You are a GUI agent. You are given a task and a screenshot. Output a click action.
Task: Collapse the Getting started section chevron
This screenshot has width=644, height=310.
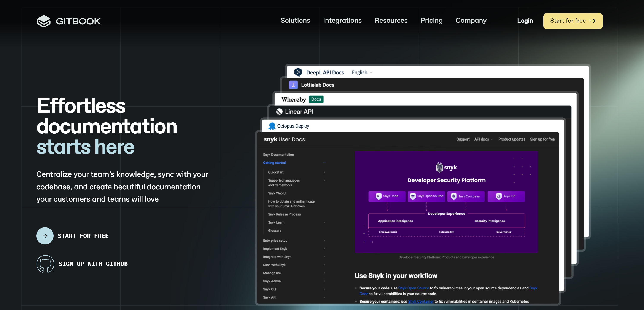pyautogui.click(x=324, y=163)
